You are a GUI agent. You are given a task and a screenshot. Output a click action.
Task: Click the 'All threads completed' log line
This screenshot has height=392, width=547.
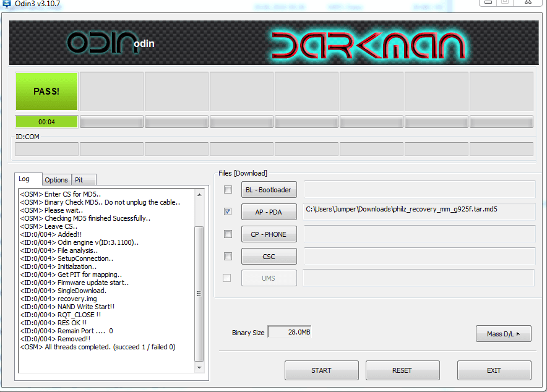(98, 347)
